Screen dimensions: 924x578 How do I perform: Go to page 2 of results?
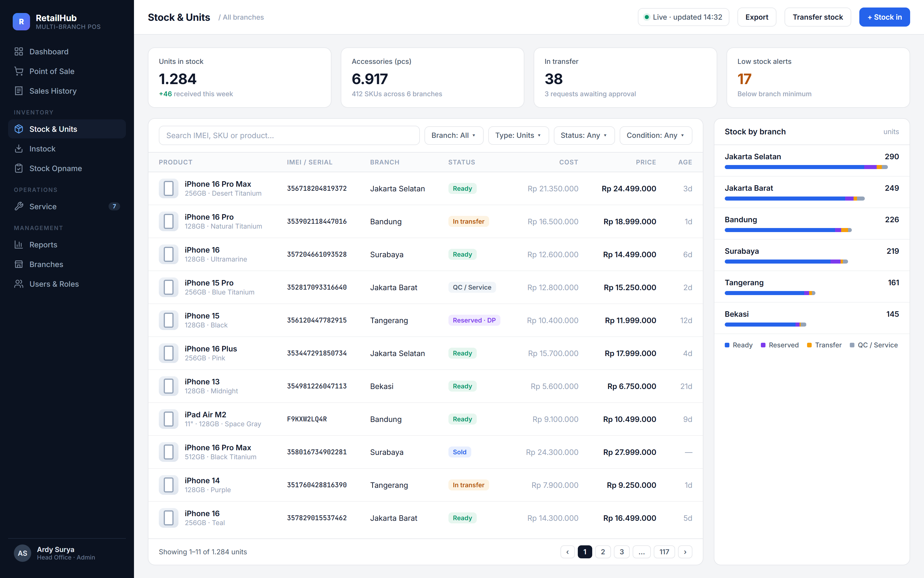pyautogui.click(x=603, y=552)
